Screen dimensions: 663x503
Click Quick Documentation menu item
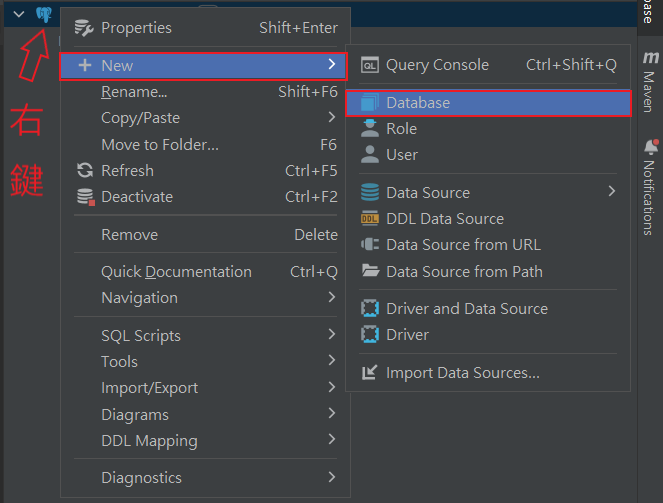pos(176,272)
